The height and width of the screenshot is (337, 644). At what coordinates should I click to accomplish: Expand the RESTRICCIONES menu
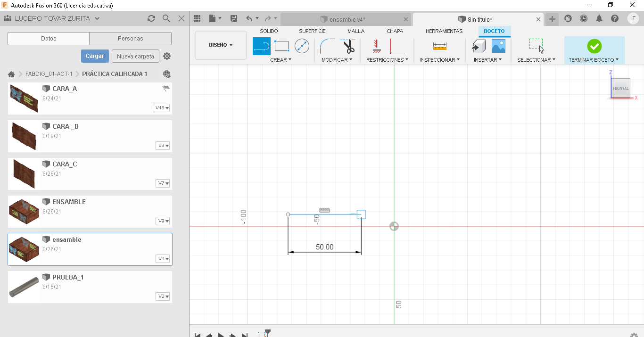[387, 60]
